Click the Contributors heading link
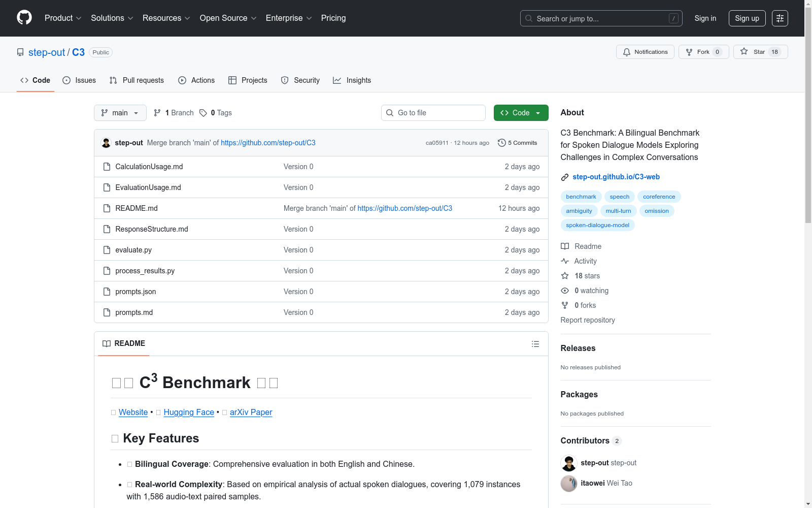This screenshot has width=812, height=508. (591, 441)
